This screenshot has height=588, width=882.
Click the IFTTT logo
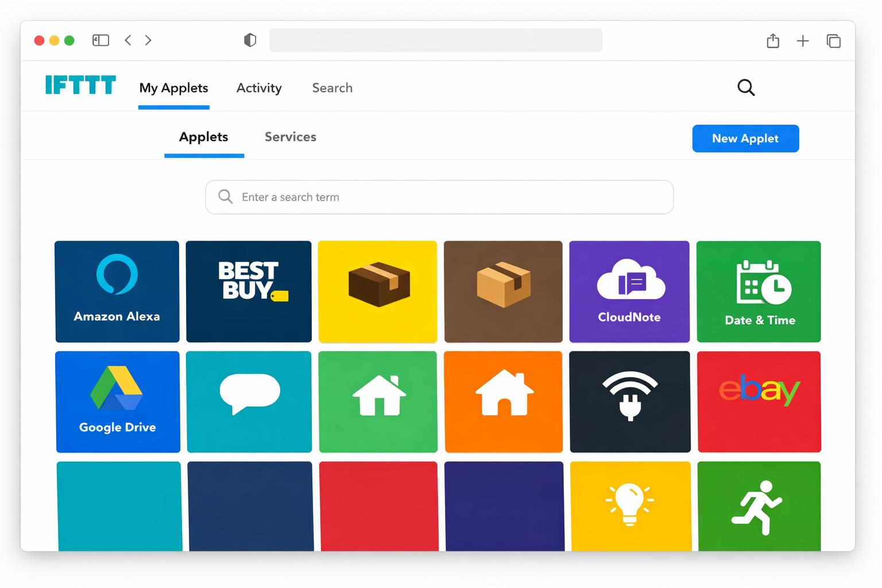(x=81, y=85)
